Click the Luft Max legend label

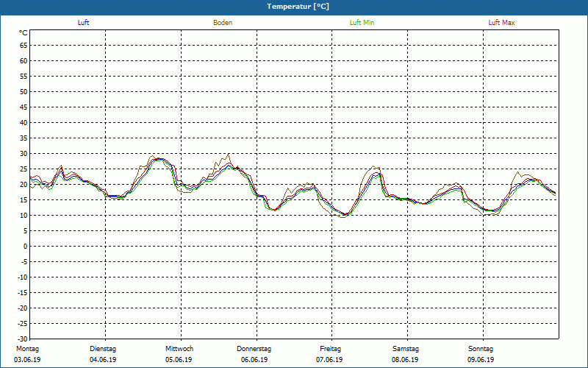tap(501, 23)
